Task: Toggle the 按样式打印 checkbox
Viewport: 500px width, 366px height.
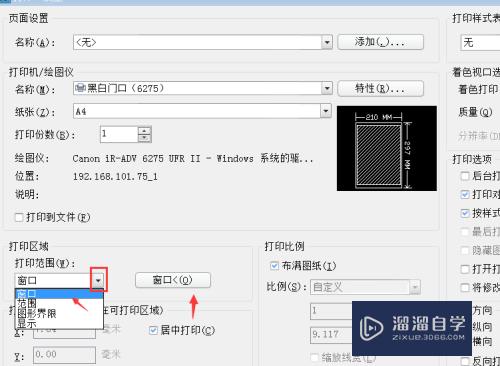Action: pos(465,213)
